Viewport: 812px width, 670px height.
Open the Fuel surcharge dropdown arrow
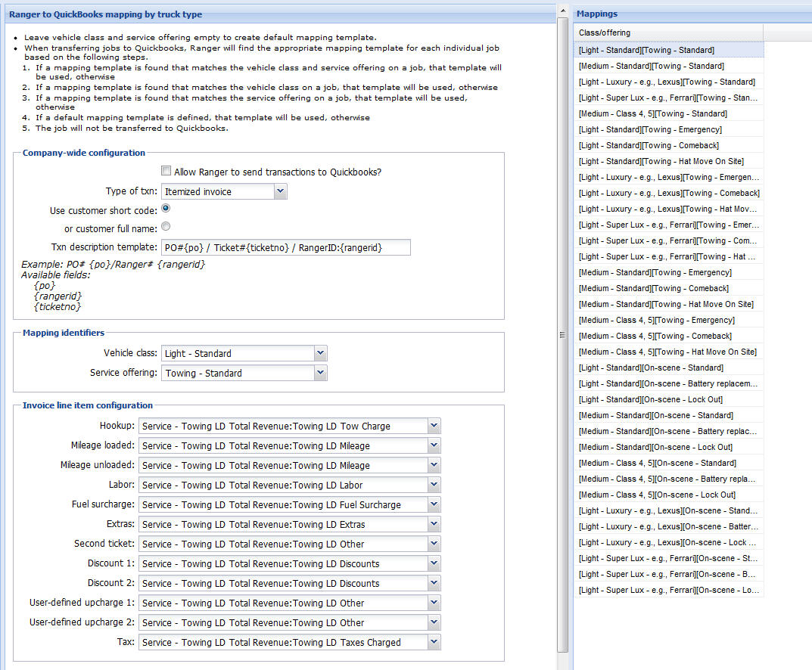click(x=434, y=504)
